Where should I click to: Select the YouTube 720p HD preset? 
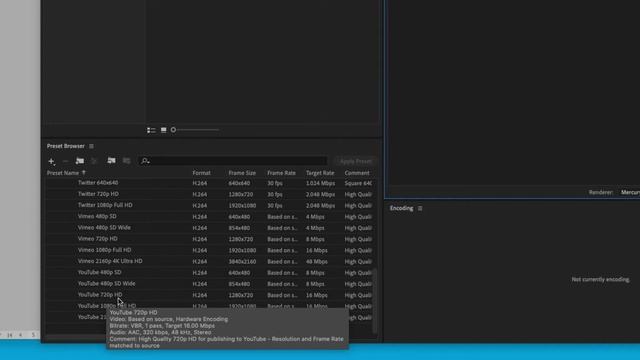coord(100,295)
